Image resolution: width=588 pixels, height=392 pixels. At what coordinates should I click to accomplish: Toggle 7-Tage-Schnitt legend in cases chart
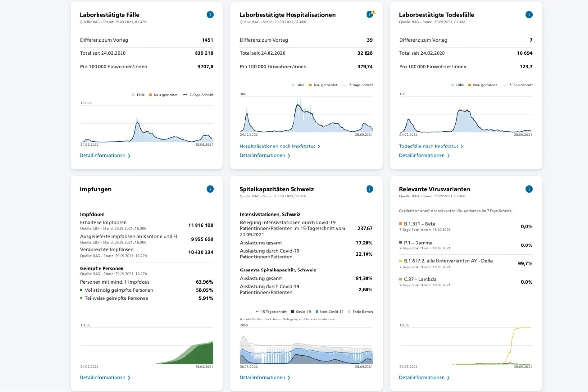(198, 95)
